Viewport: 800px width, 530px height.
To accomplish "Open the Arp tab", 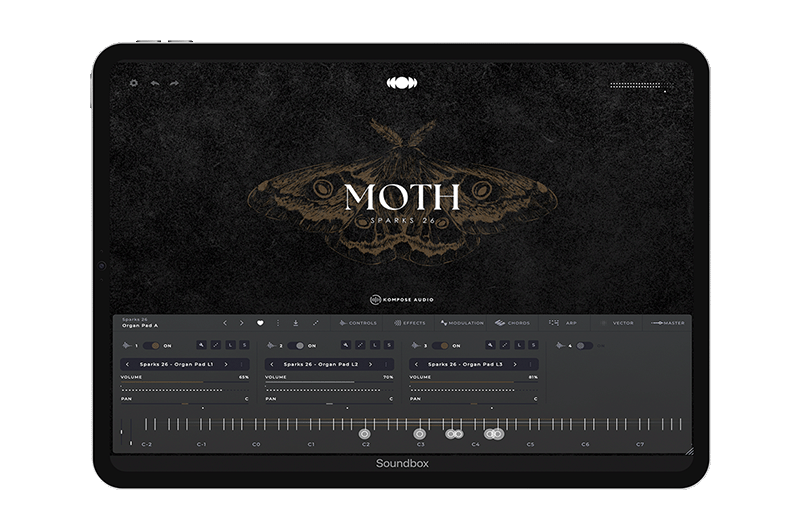I will tap(563, 323).
